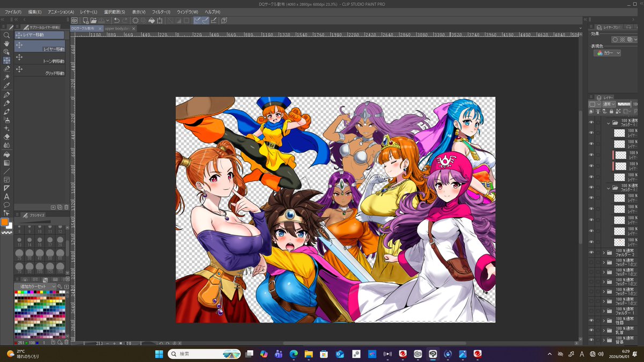
Task: Select the Hand move tool
Action: [x=6, y=43]
